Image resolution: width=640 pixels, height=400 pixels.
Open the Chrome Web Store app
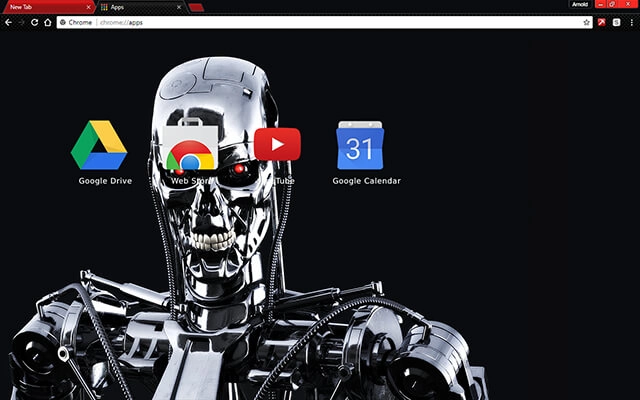click(190, 144)
